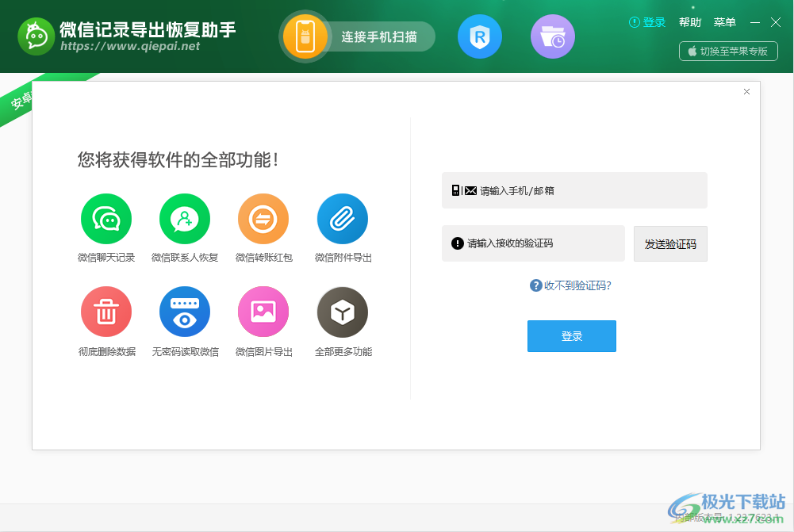Viewport: 794px width, 532px height.
Task: Click 收不到验证码? link
Action: [577, 285]
